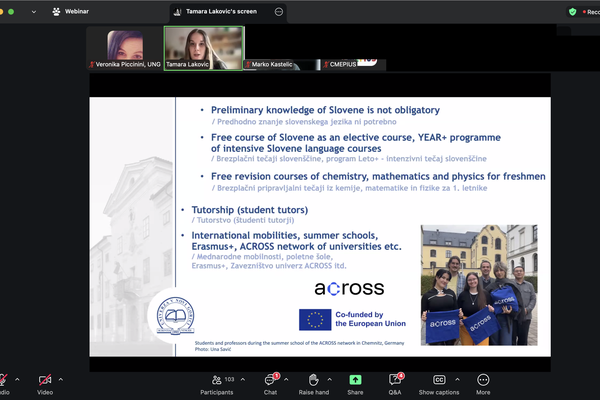The width and height of the screenshot is (600, 400).
Task: Open the More options menu
Action: click(483, 384)
